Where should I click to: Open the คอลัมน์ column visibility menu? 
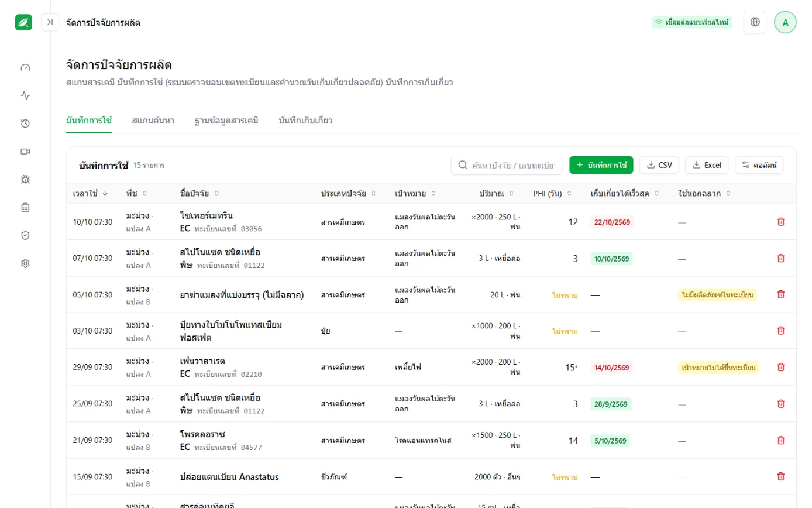(759, 165)
